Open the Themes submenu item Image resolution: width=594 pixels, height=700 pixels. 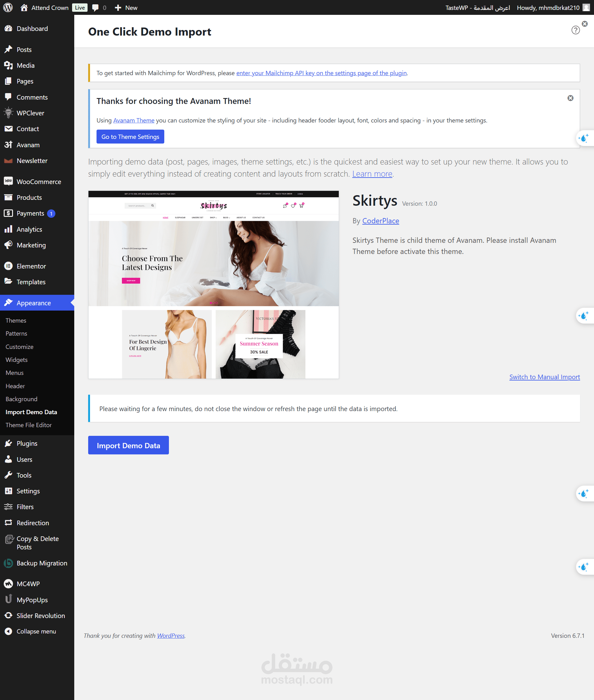click(x=16, y=320)
